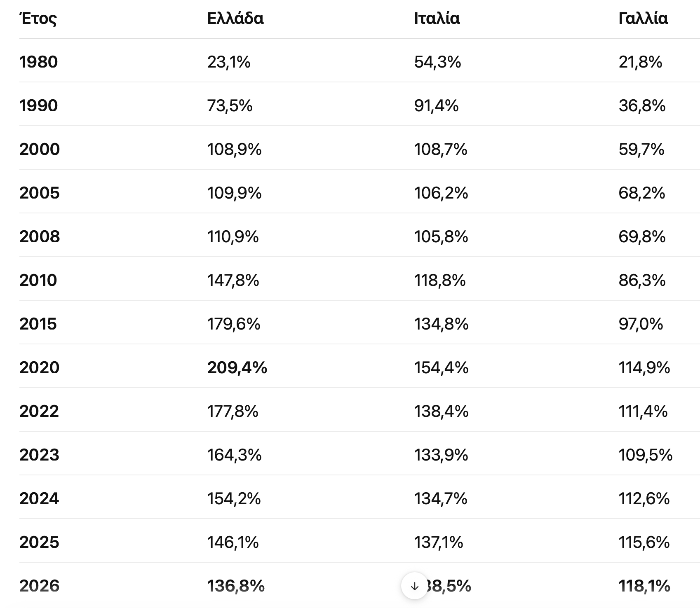Click the bold 209,4% Greece 2020 value

point(237,367)
